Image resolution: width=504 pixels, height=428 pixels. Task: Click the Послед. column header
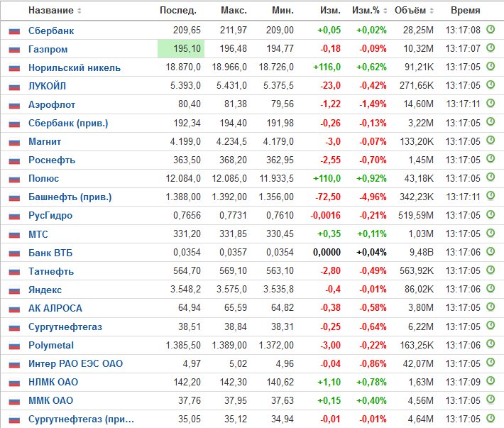[178, 11]
